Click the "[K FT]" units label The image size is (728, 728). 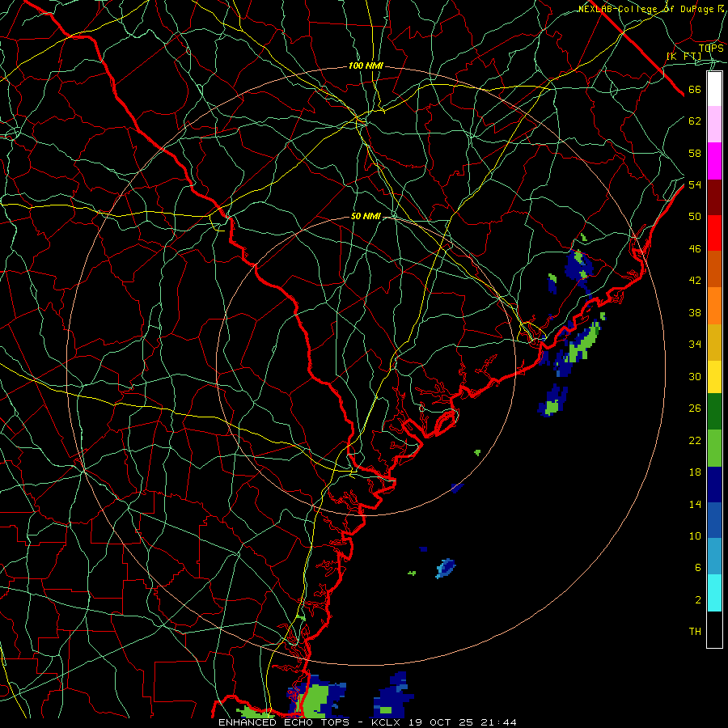(x=684, y=57)
